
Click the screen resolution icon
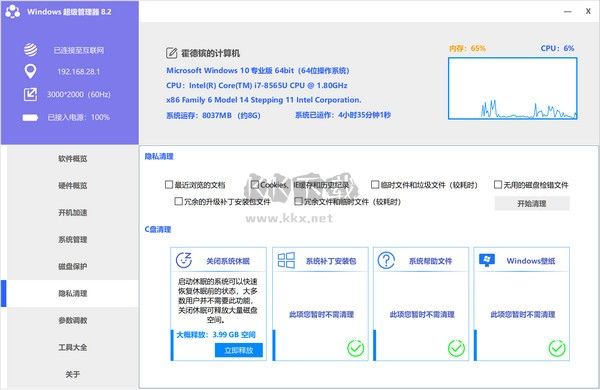pyautogui.click(x=30, y=94)
